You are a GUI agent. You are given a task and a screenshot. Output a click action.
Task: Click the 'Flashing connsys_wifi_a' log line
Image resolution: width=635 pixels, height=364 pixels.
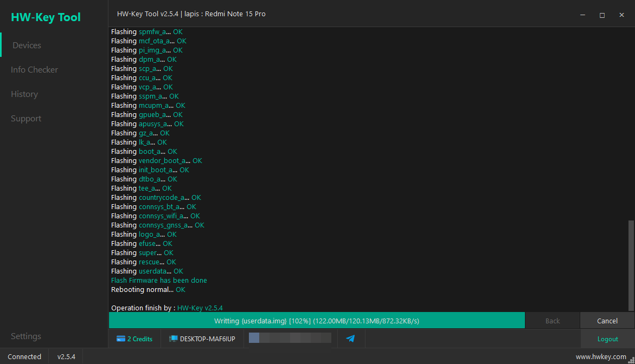pyautogui.click(x=156, y=216)
